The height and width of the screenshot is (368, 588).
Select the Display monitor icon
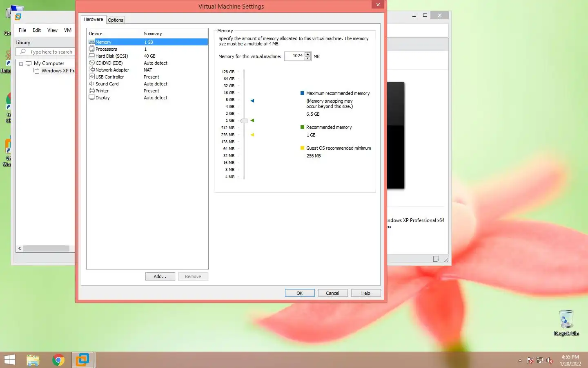pos(92,98)
